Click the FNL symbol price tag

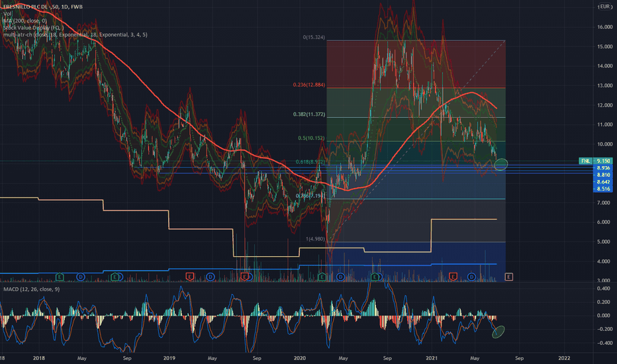[585, 161]
